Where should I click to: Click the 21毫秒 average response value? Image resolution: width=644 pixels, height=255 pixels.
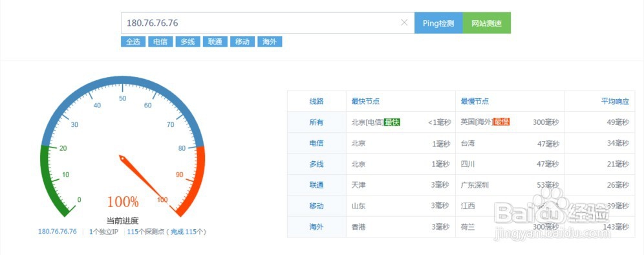[617, 164]
